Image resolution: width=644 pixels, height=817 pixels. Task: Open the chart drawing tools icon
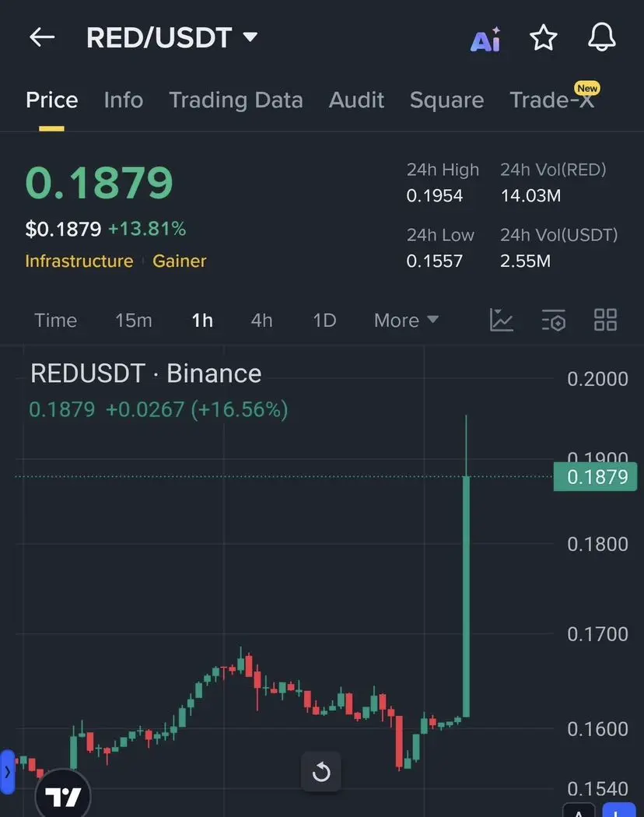[x=501, y=320]
